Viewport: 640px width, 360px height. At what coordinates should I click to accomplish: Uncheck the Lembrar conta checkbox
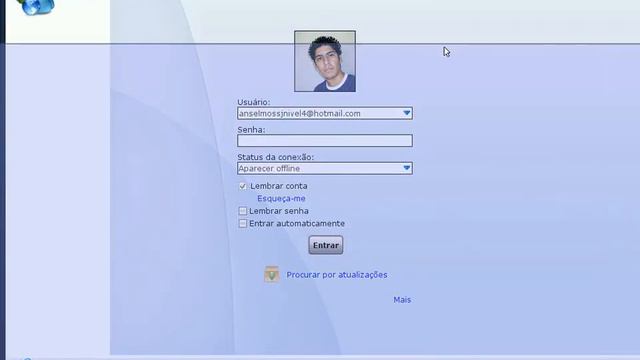point(243,186)
